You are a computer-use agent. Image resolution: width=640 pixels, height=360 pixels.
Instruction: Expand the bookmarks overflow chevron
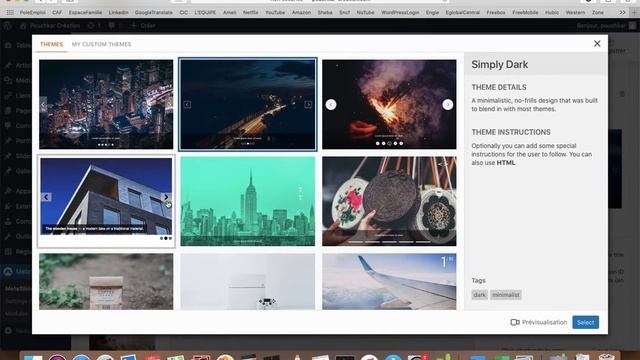click(x=622, y=12)
